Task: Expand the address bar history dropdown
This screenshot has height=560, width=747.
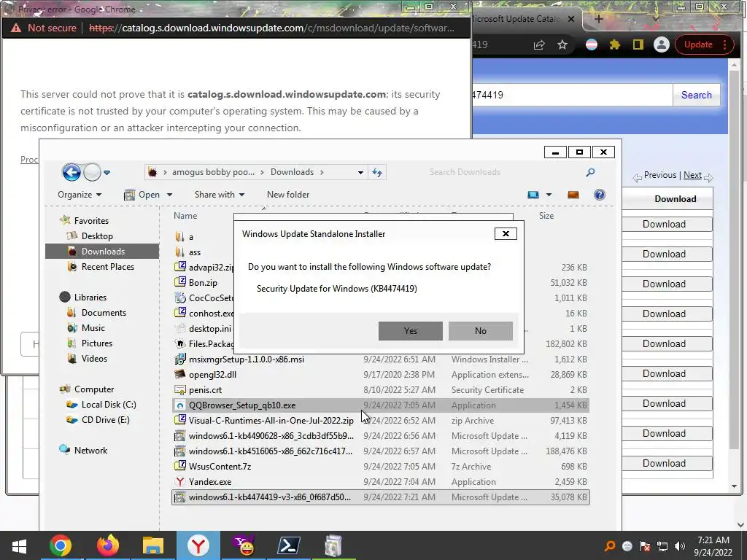Action: tap(360, 172)
